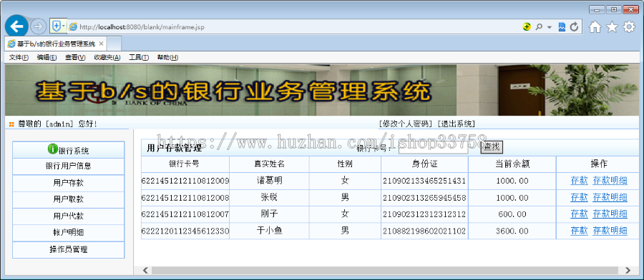
Task: Open the browser Home icon
Action: [595, 27]
